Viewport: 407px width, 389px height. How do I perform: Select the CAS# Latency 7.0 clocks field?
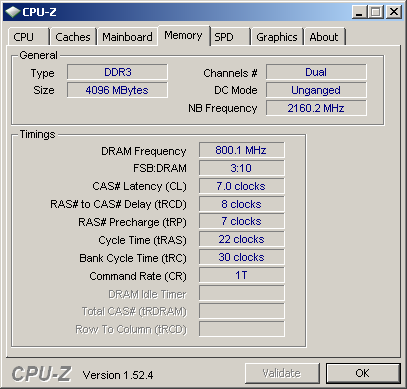tap(242, 186)
